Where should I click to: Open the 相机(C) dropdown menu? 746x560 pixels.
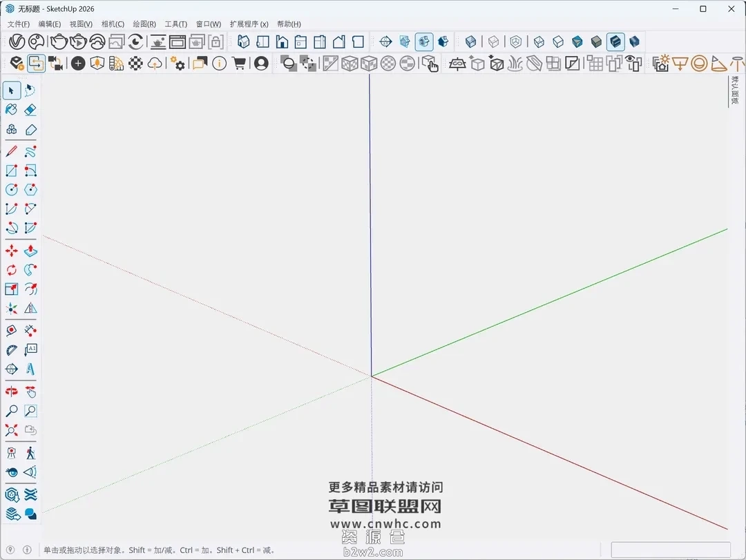(x=113, y=24)
